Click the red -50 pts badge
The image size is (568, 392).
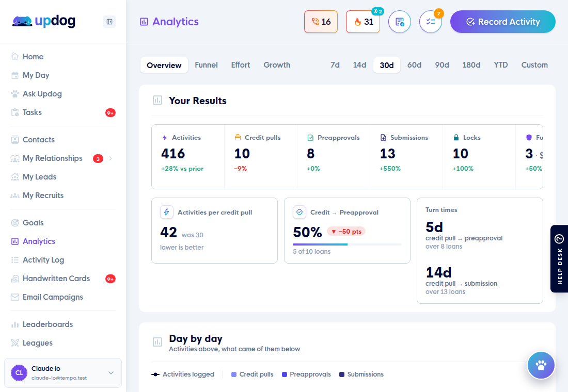coord(346,231)
